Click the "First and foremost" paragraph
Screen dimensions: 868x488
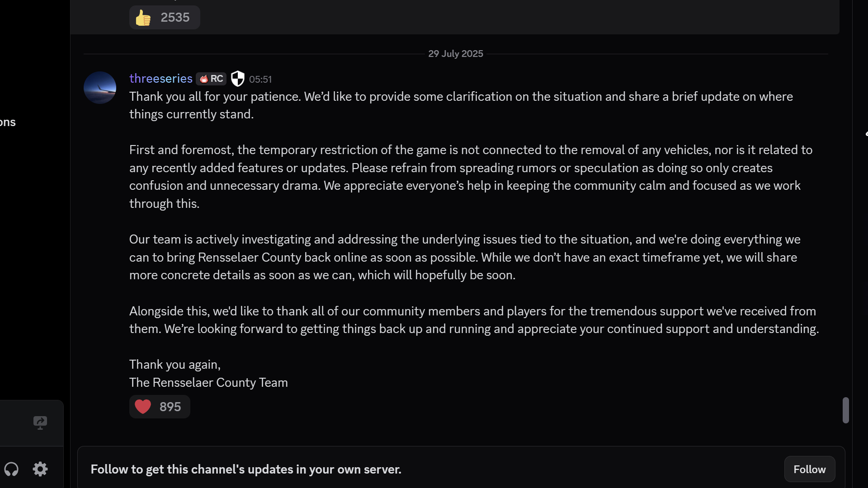470,177
